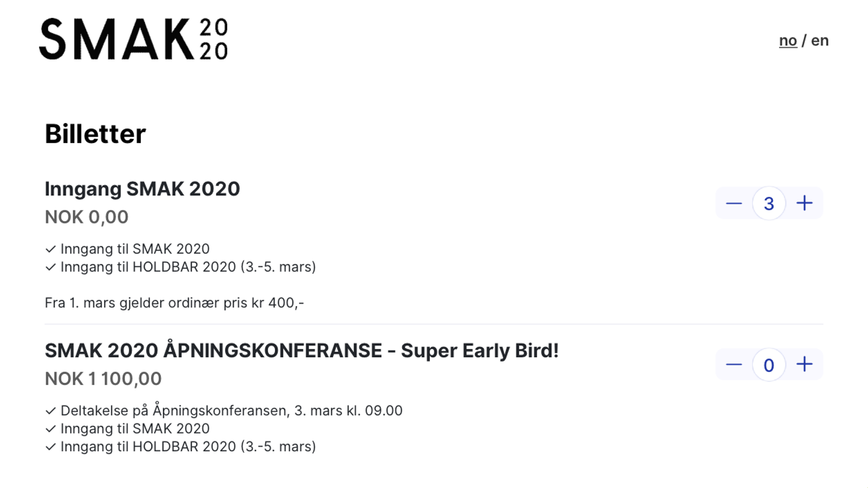Increase Inngang SMAK 2020 ticket quantity
Viewport: 868px width, 488px height.
[x=804, y=203]
